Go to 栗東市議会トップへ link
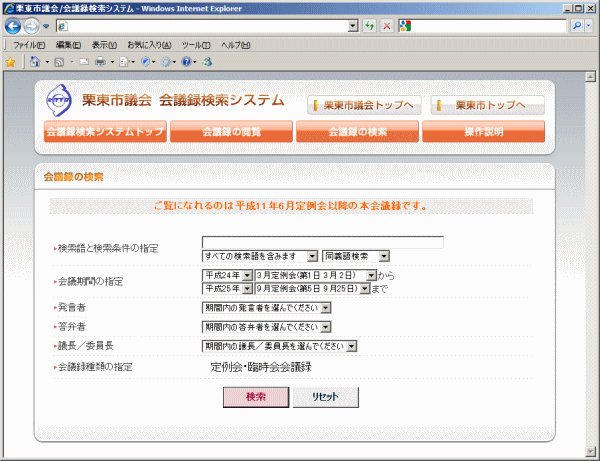 (x=364, y=105)
